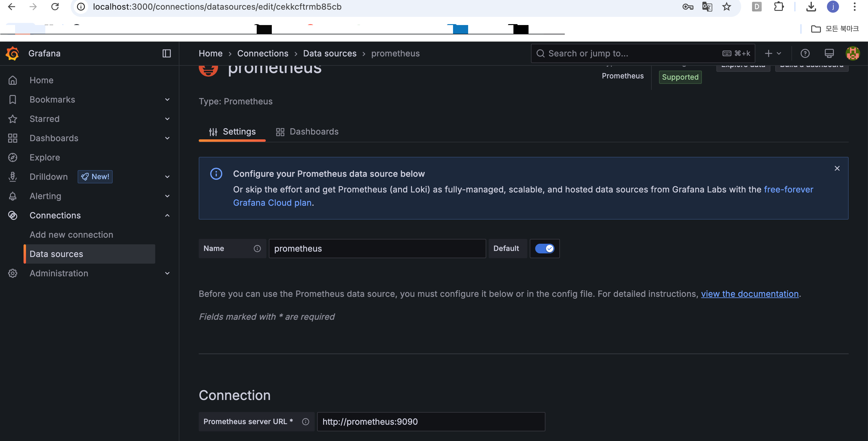
Task: Collapse sidebar using dock menu icon
Action: (166, 53)
